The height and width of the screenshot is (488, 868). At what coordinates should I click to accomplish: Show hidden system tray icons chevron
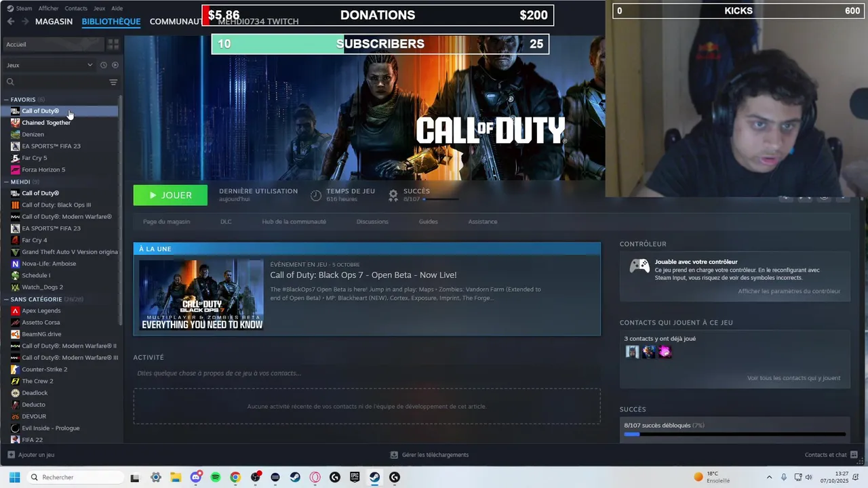tap(769, 477)
